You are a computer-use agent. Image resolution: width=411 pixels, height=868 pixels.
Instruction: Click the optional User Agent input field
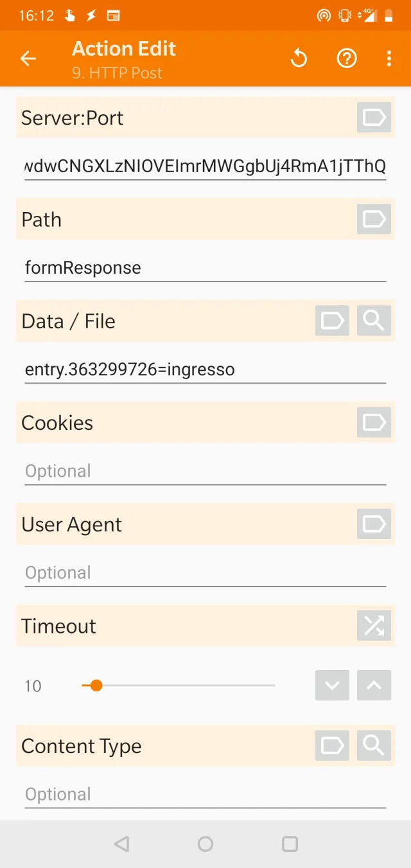coord(205,572)
